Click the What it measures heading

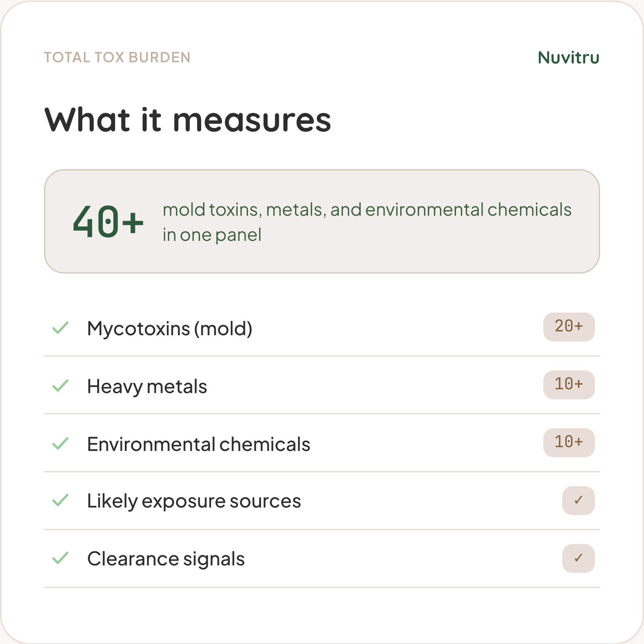[x=188, y=120]
